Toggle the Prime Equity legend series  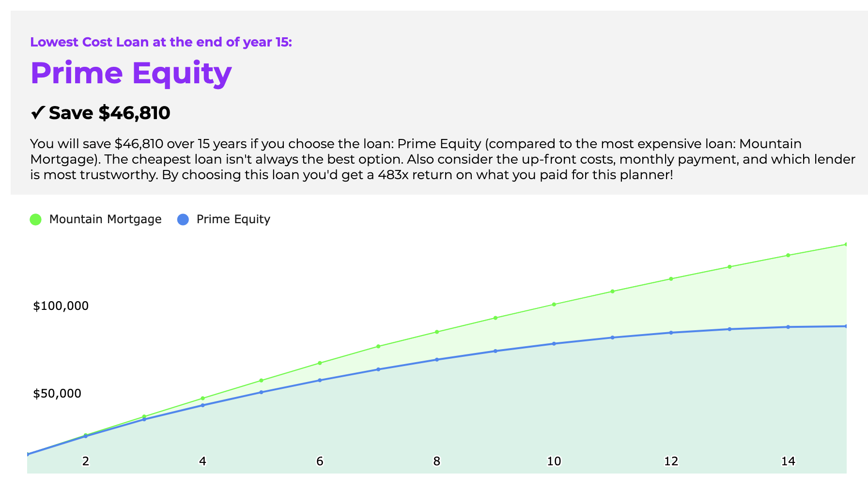tap(224, 219)
